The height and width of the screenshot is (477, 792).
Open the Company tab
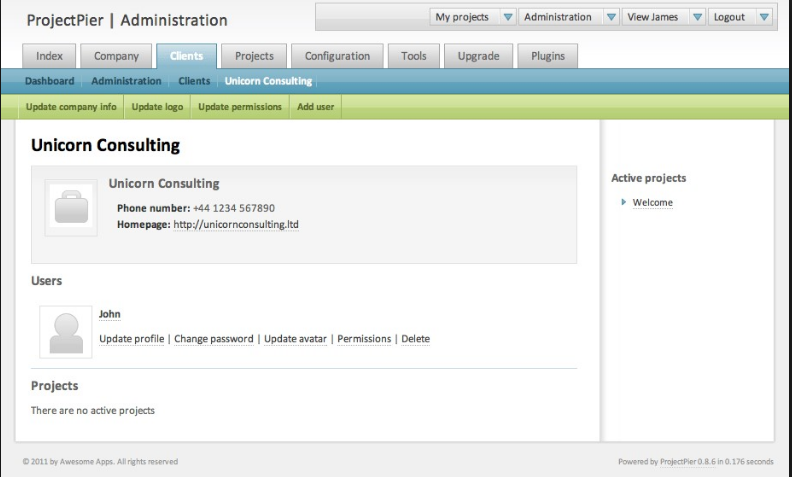116,56
